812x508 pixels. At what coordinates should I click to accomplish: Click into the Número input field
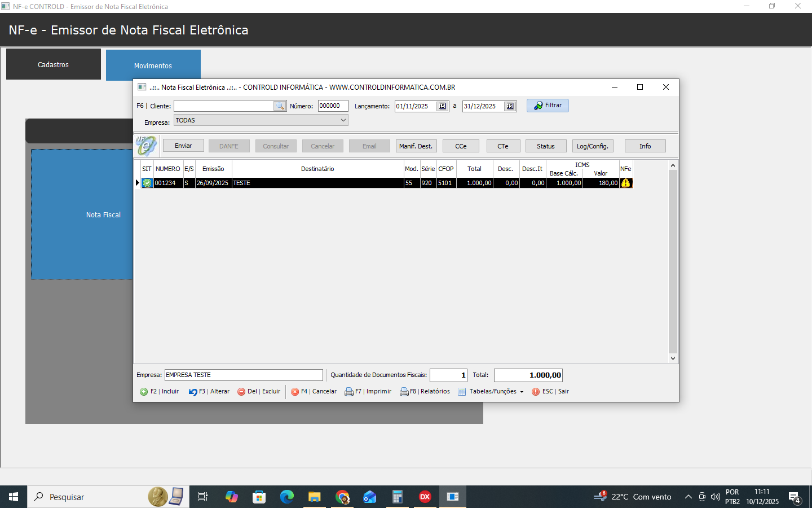(x=333, y=106)
